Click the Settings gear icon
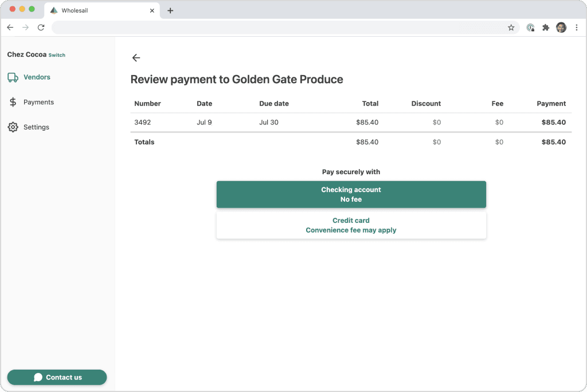Viewport: 587px width, 392px height. (13, 127)
